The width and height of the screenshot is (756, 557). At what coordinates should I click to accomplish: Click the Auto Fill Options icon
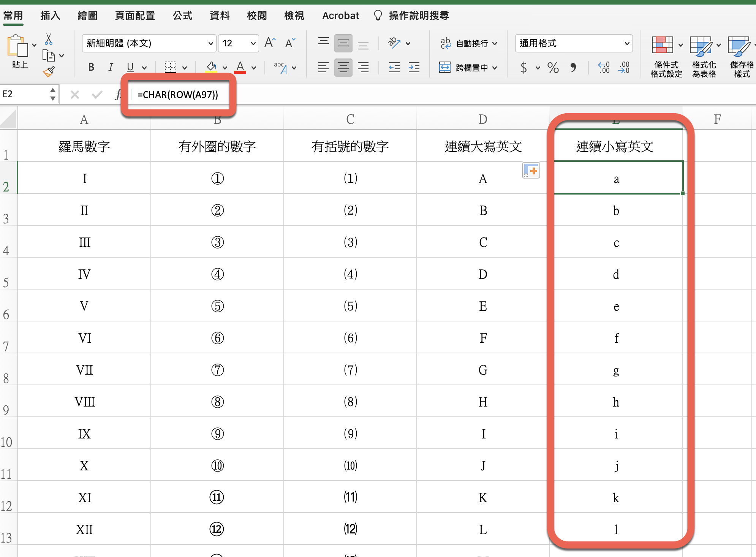tap(531, 171)
